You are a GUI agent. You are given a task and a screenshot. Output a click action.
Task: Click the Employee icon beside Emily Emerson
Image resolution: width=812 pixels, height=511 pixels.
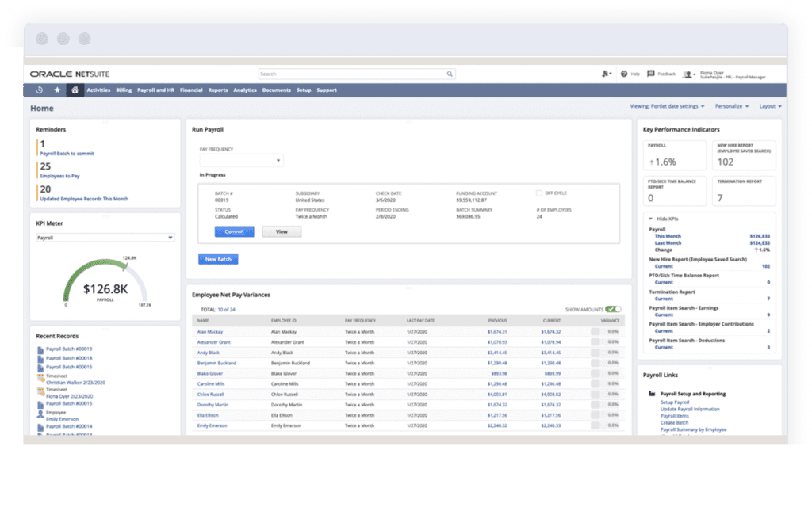tap(40, 414)
